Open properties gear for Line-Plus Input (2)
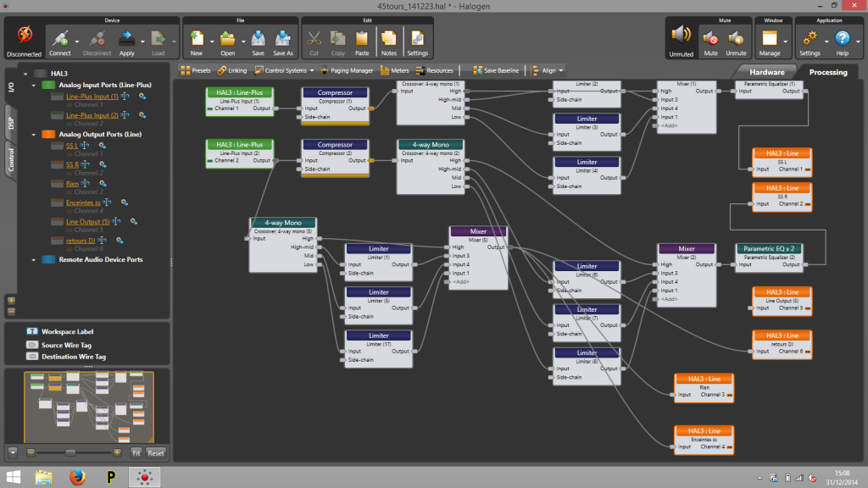This screenshot has width=868, height=488. point(142,115)
